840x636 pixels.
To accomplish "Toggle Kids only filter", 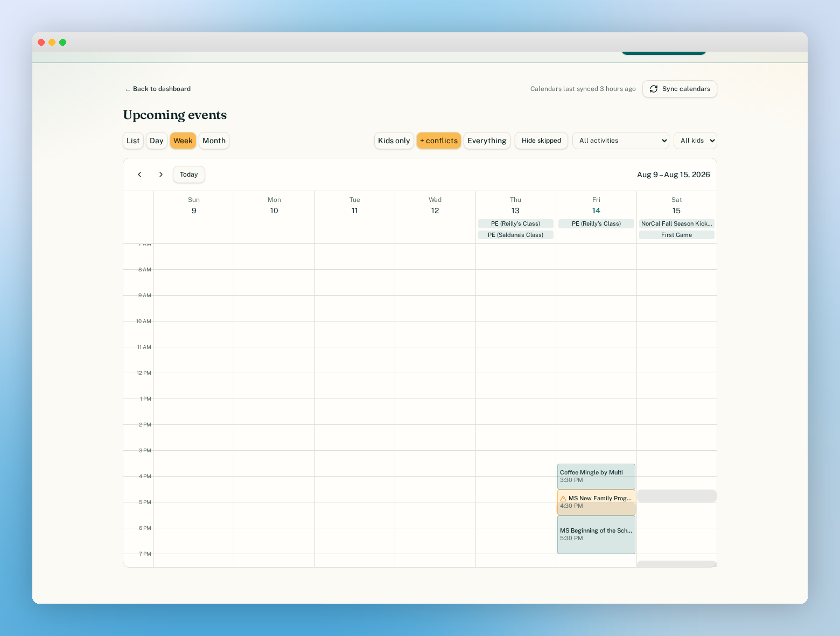I will (394, 141).
